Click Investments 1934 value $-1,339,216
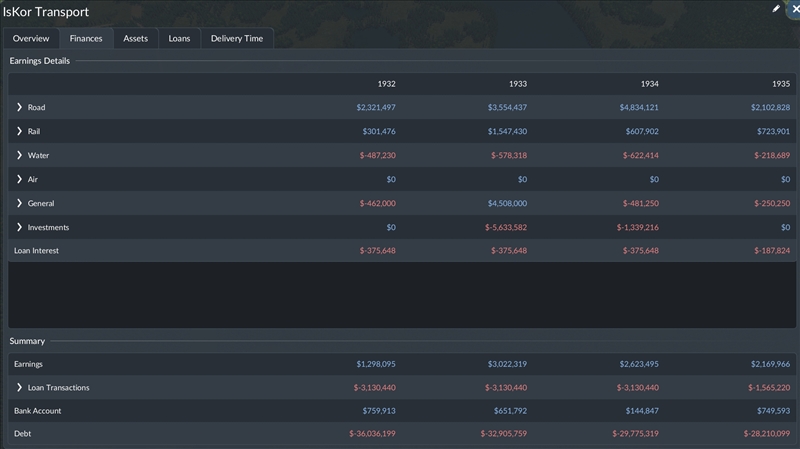Image resolution: width=800 pixels, height=449 pixels. 638,227
